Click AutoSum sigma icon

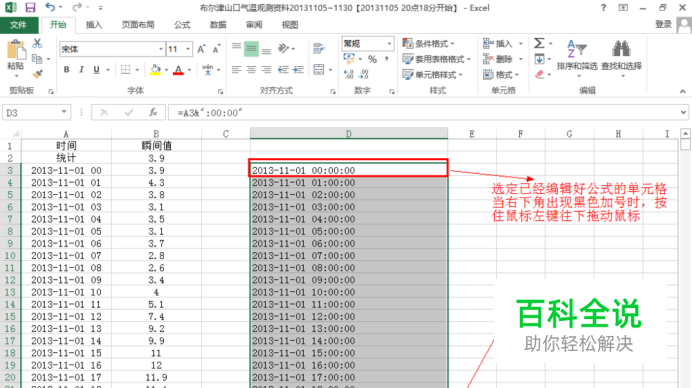pyautogui.click(x=539, y=43)
